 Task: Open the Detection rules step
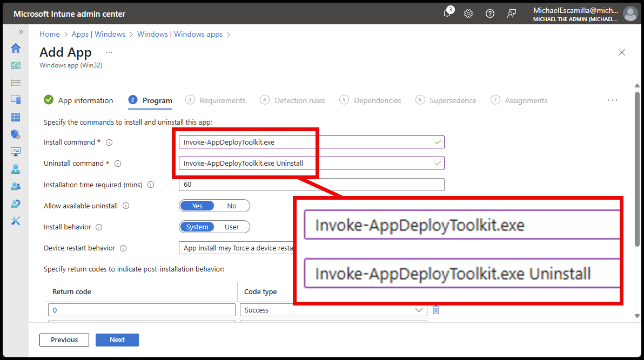click(x=299, y=100)
